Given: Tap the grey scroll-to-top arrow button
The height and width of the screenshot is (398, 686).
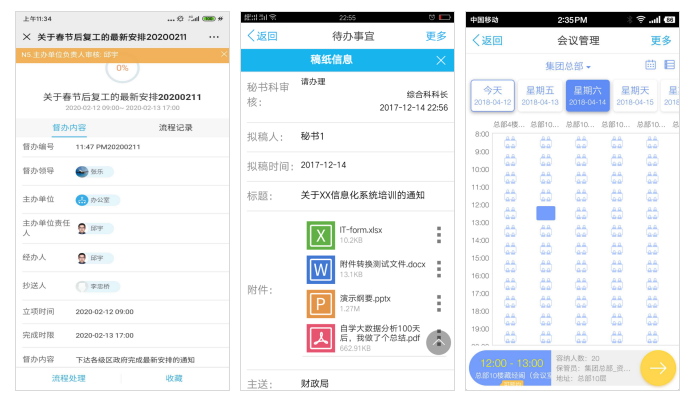Looking at the screenshot, I should pyautogui.click(x=438, y=342).
